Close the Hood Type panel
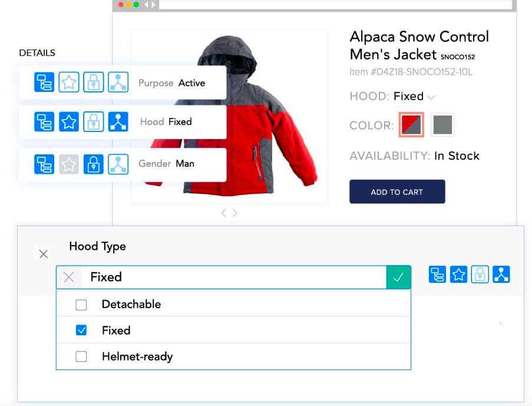The image size is (532, 406). (x=44, y=254)
